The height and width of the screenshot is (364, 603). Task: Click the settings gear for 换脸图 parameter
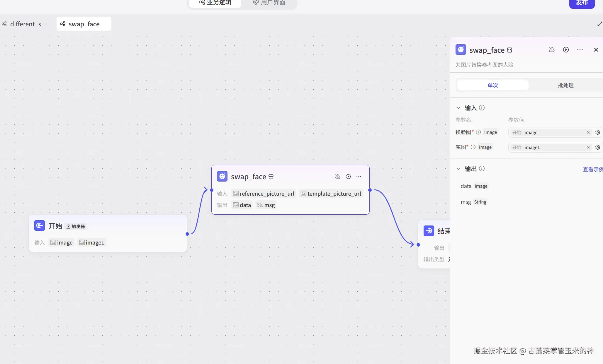coord(598,132)
